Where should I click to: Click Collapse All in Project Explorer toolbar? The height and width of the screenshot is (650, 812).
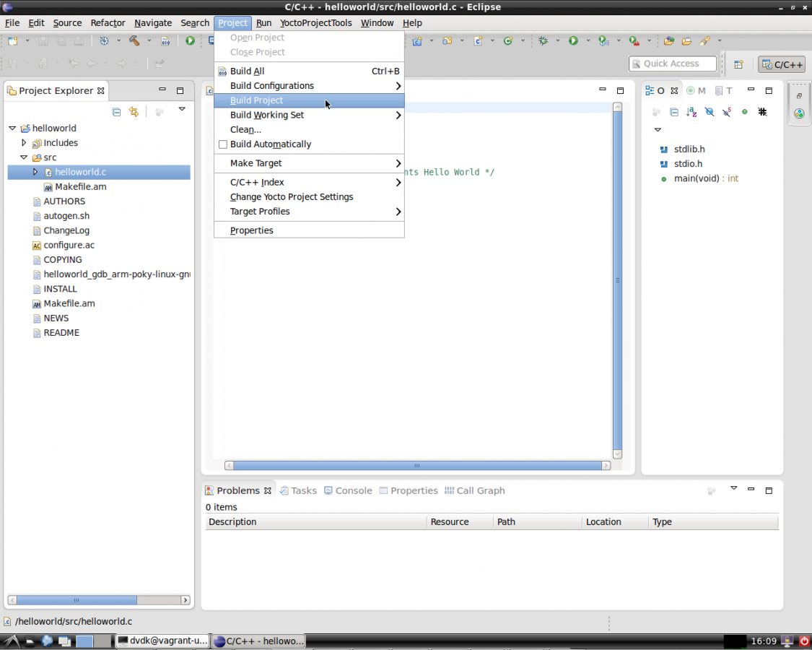[x=116, y=112]
